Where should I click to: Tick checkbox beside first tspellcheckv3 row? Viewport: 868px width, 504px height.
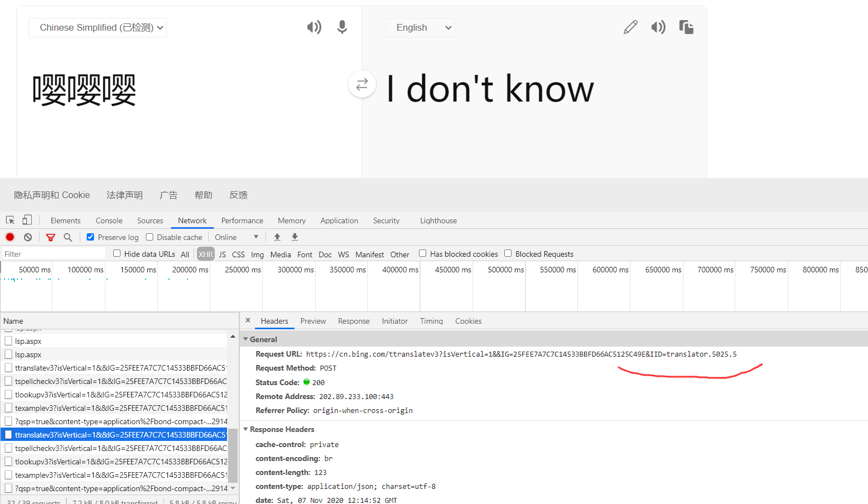click(x=8, y=381)
